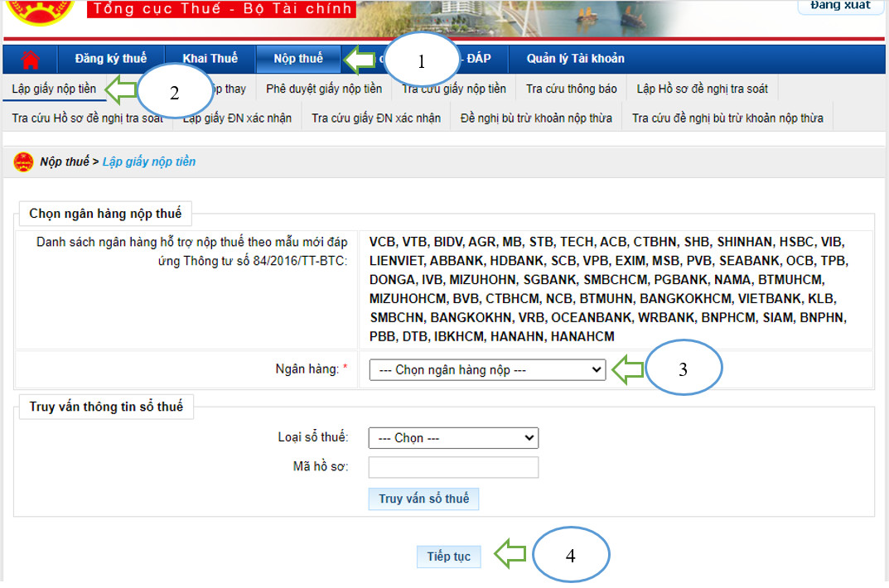The width and height of the screenshot is (889, 588).
Task: Open Phê duyệt giấy nộp tiền tab
Action: pos(324,89)
